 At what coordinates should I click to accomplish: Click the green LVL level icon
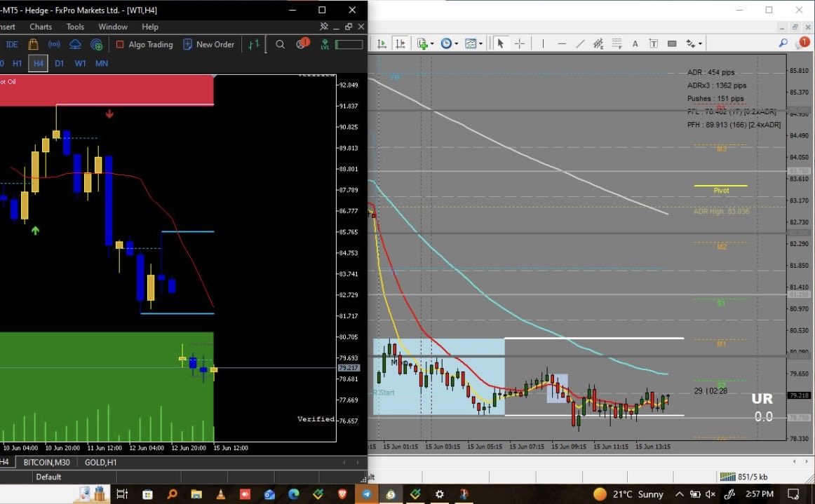coord(325,45)
